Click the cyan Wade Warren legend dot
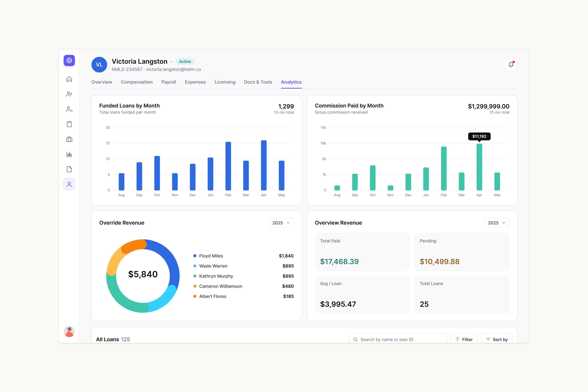This screenshot has width=588, height=392. click(195, 266)
